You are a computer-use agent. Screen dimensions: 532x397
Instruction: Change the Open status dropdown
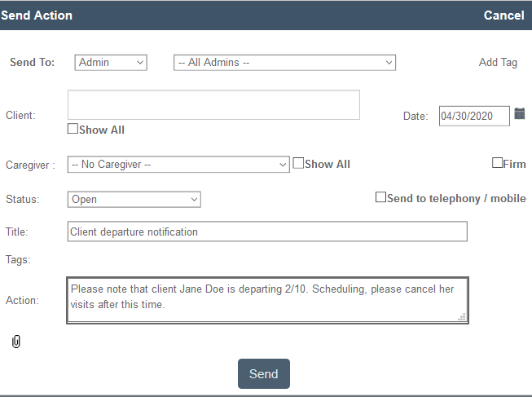134,200
